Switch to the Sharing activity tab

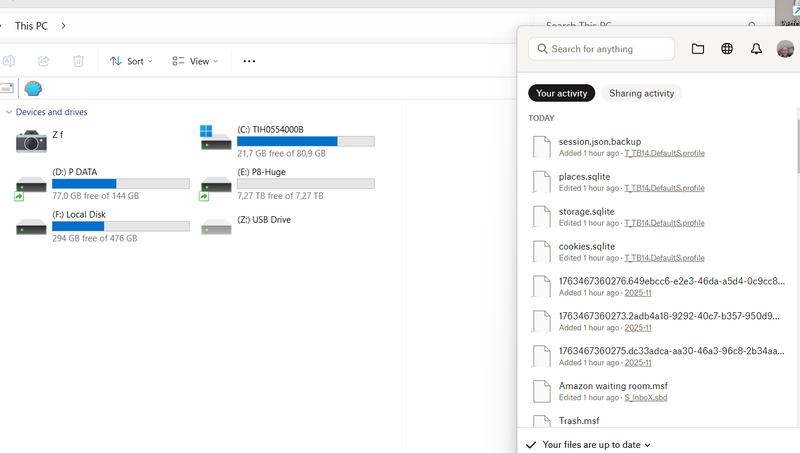click(x=641, y=93)
